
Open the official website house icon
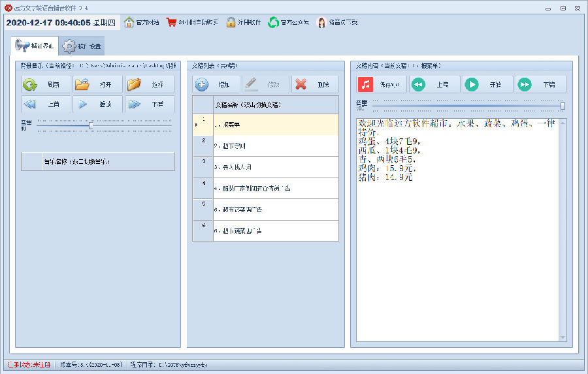129,22
